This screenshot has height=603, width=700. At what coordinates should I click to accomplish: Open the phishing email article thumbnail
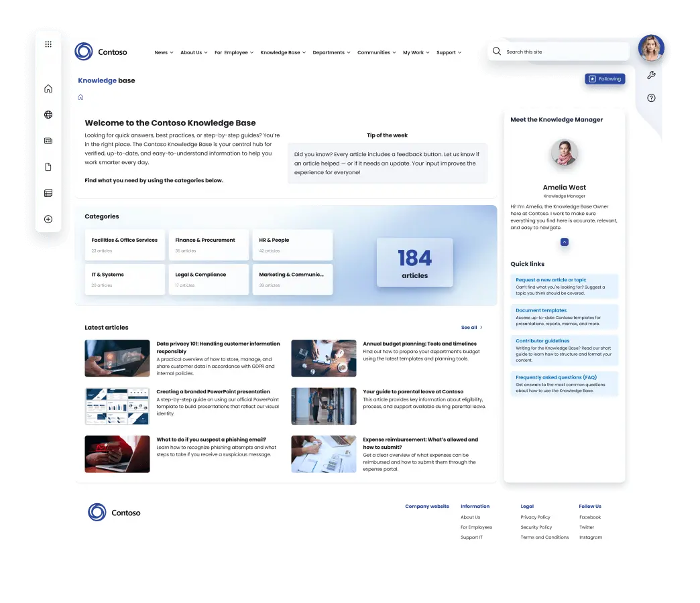[x=117, y=454]
